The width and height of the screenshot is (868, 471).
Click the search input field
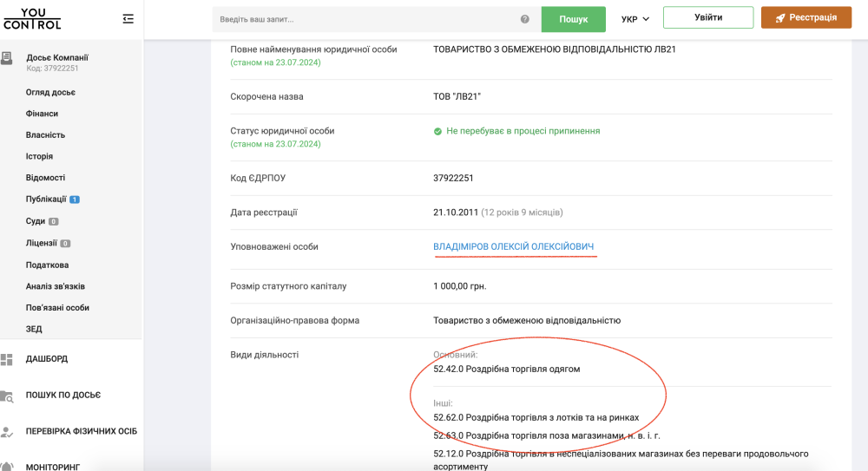coord(365,19)
